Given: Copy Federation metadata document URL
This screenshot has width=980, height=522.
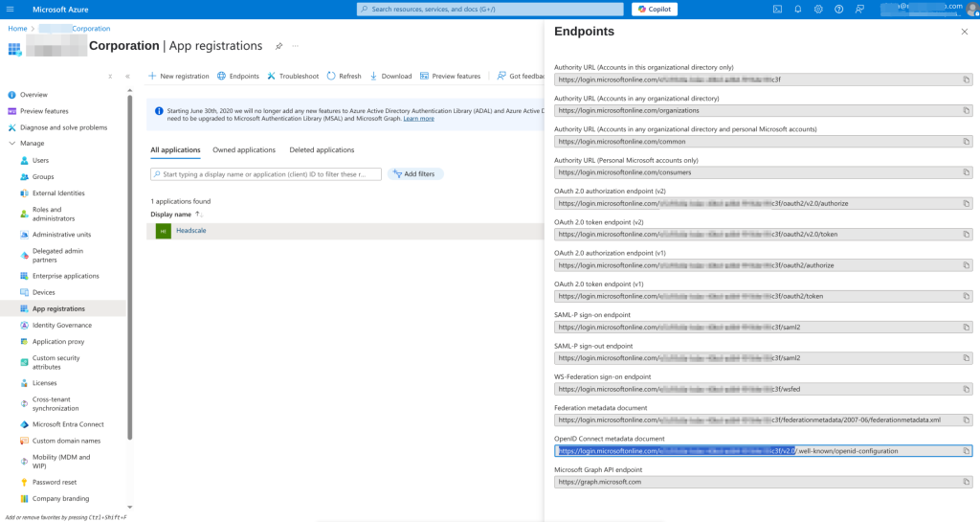Looking at the screenshot, I should click(967, 420).
